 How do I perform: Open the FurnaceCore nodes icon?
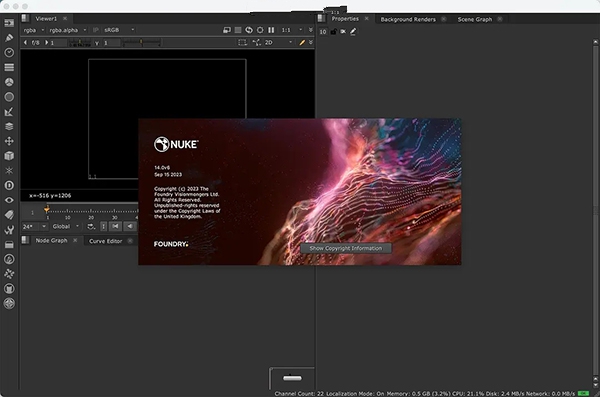(x=9, y=259)
